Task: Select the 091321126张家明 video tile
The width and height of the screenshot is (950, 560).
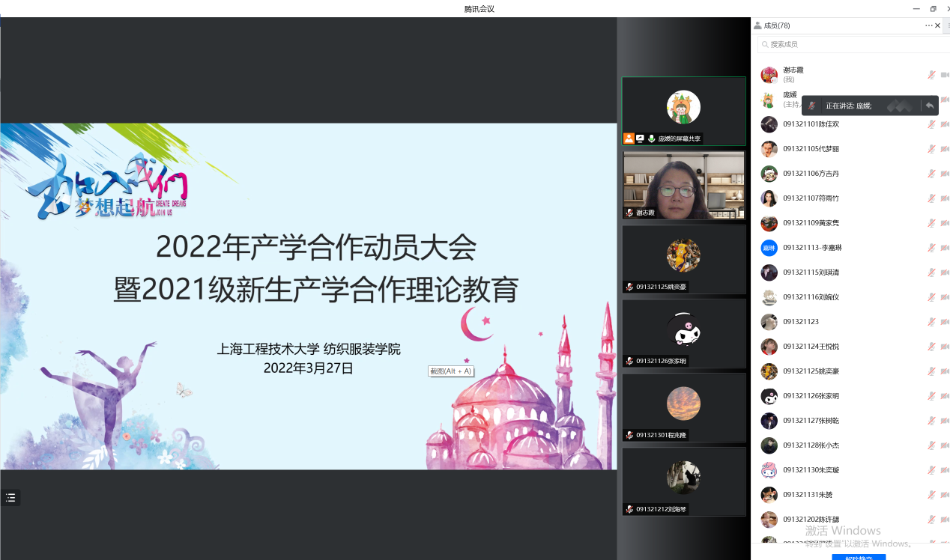Action: click(x=683, y=333)
